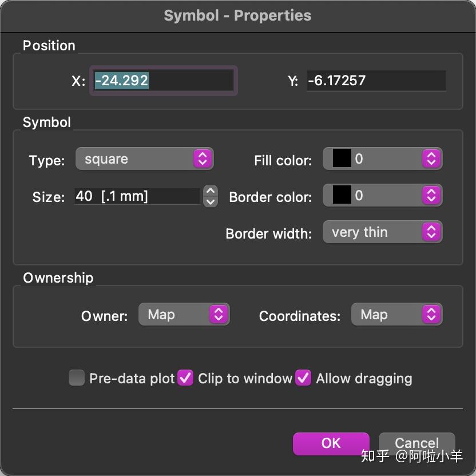This screenshot has width=476, height=476.
Task: Open the symbol Type dropdown
Action: tap(144, 159)
